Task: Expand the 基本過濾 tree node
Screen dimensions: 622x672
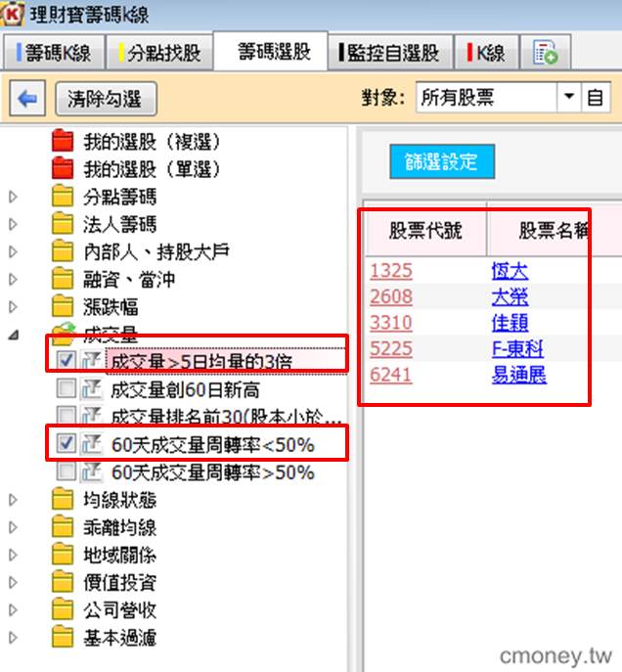Action: (x=13, y=638)
